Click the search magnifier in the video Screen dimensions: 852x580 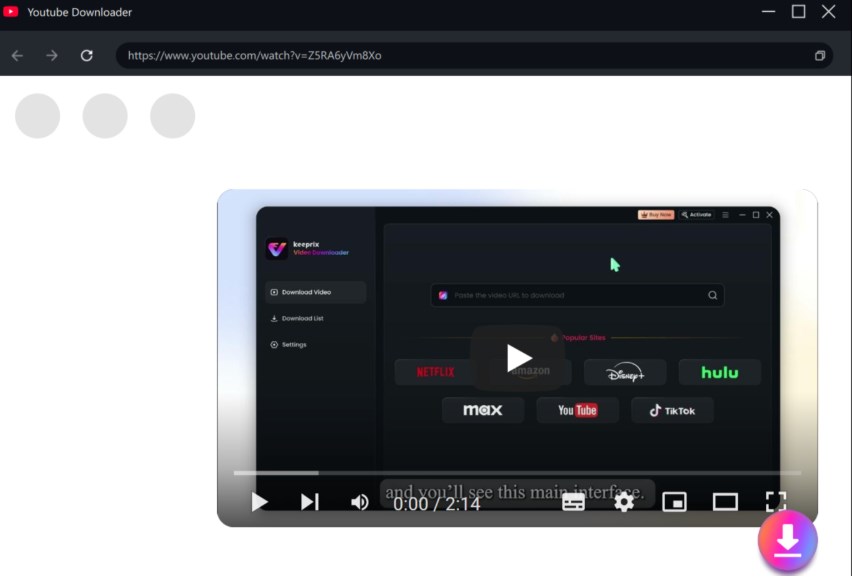coord(712,295)
